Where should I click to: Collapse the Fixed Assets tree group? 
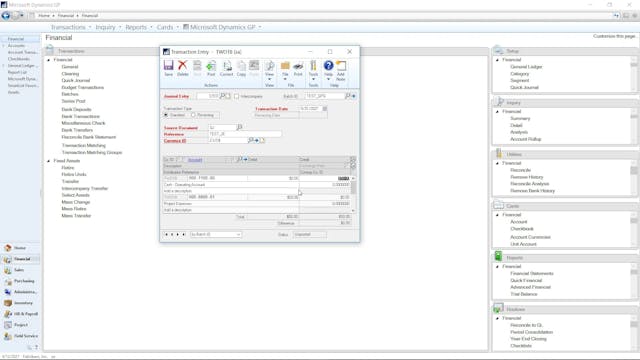(49, 161)
